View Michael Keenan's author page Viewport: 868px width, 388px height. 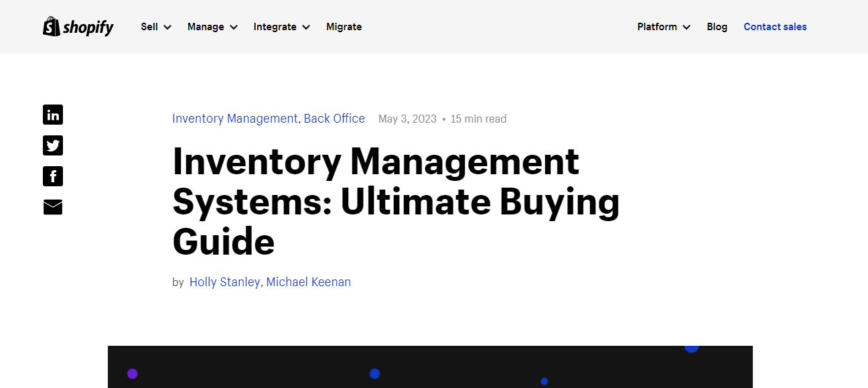point(309,281)
